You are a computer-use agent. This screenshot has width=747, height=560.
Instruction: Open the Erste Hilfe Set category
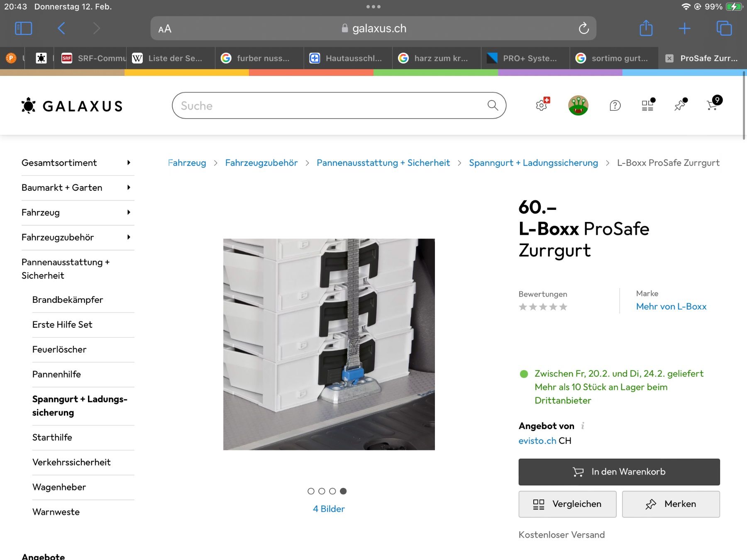click(62, 324)
